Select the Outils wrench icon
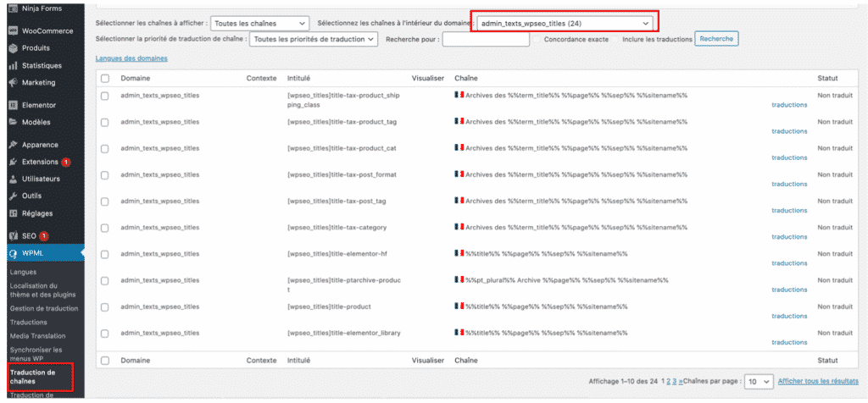The width and height of the screenshot is (868, 403). pos(13,196)
